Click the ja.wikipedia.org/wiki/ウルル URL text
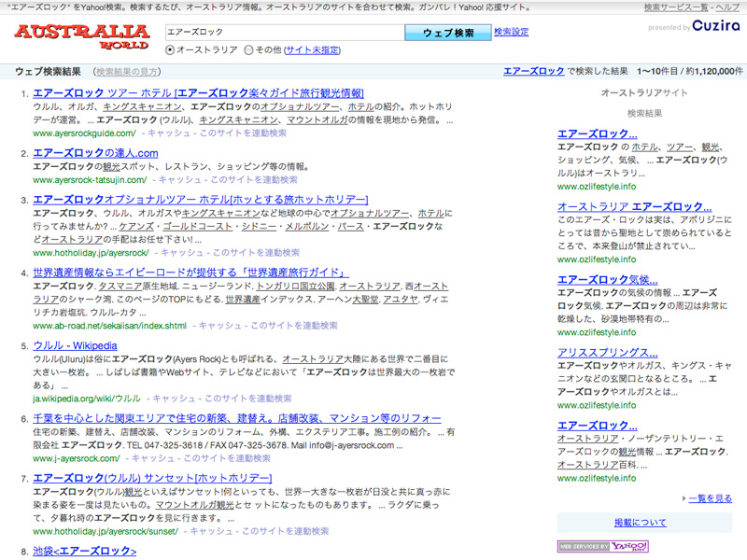Viewport: 747px width, 560px height. click(87, 399)
